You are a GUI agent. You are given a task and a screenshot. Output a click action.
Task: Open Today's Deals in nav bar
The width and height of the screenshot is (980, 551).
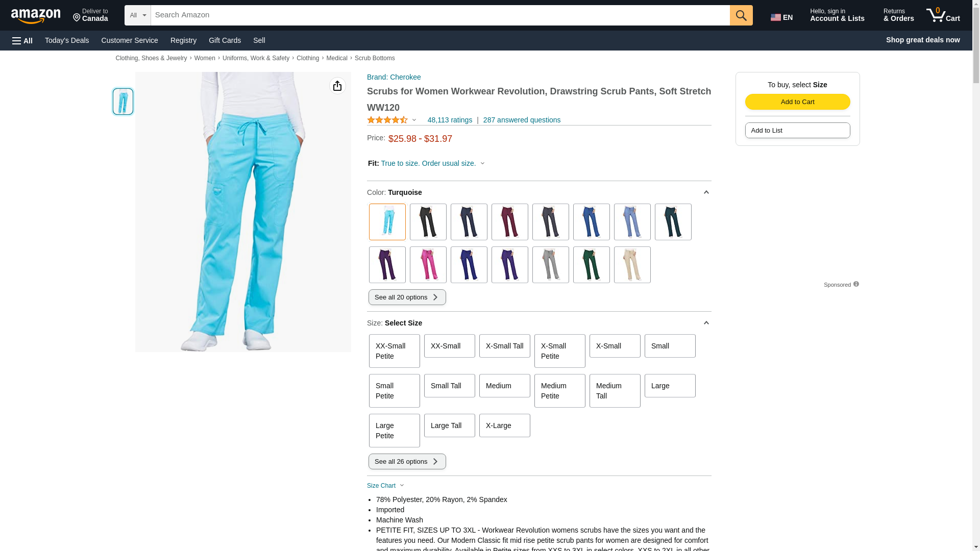pyautogui.click(x=67, y=40)
